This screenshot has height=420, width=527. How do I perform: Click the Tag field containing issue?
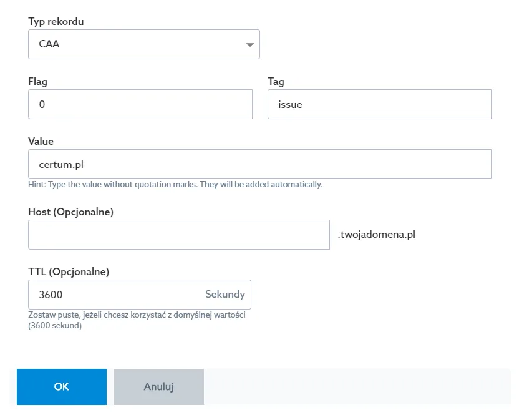(x=380, y=104)
